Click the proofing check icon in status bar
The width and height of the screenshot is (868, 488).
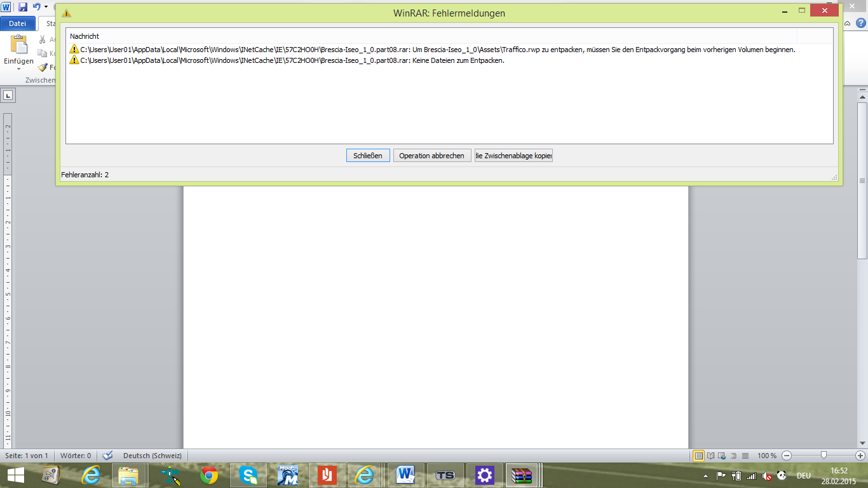tap(107, 456)
